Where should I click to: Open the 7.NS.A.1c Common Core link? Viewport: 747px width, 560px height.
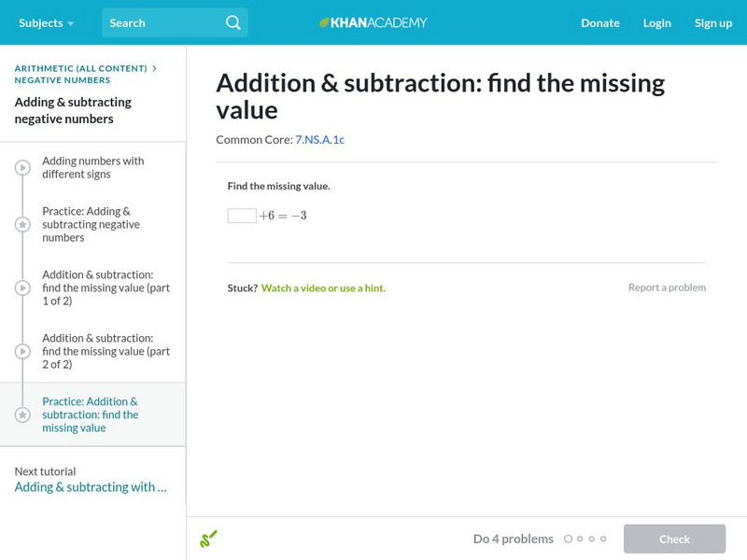319,139
